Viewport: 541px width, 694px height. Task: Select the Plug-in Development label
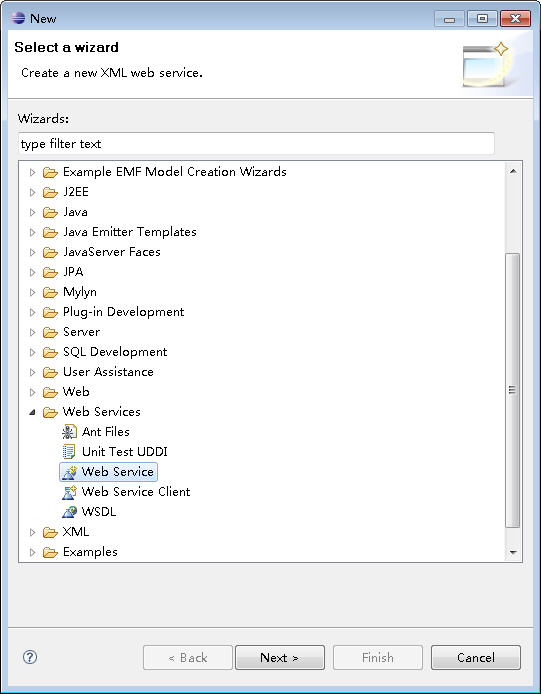coord(124,312)
